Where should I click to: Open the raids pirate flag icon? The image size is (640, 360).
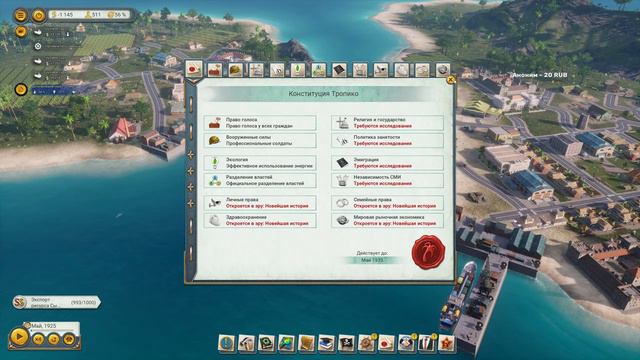[347, 343]
